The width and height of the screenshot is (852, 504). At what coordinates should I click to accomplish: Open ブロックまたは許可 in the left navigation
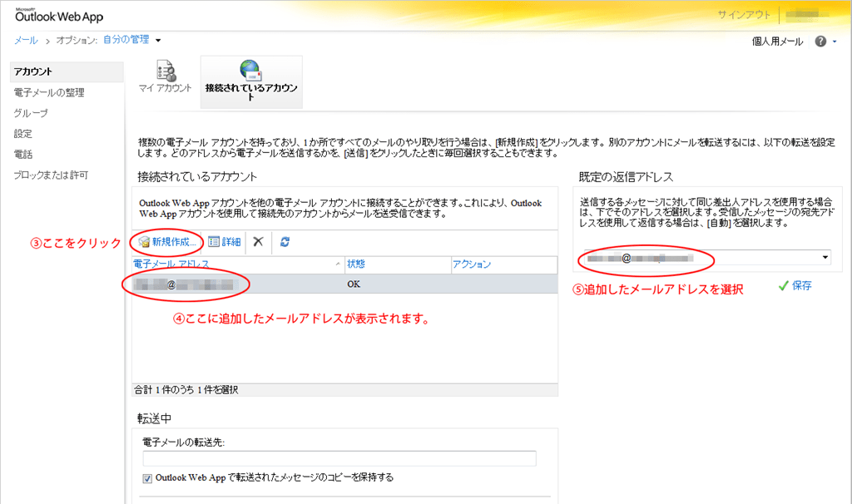[51, 175]
